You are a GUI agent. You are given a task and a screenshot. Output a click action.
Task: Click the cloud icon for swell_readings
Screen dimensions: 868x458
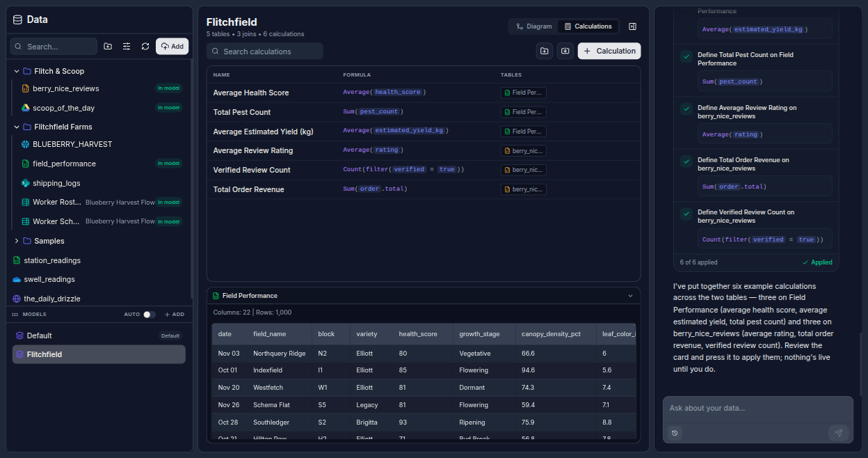17,279
